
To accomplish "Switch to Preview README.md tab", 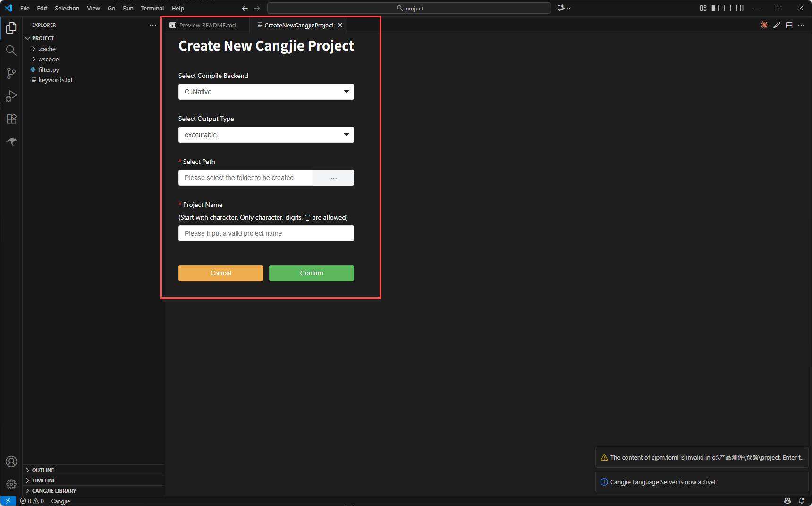I will (x=207, y=25).
